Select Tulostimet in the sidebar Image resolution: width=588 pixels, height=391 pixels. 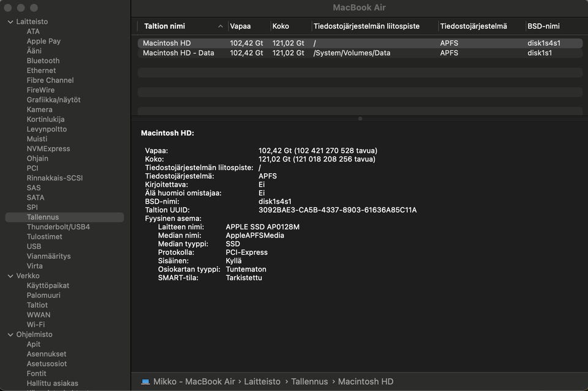pyautogui.click(x=44, y=237)
